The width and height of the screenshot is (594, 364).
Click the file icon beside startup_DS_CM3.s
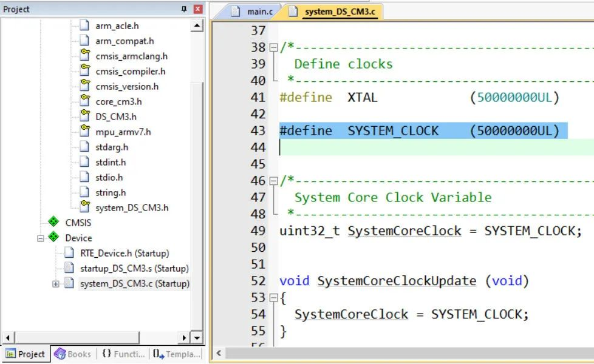click(69, 268)
